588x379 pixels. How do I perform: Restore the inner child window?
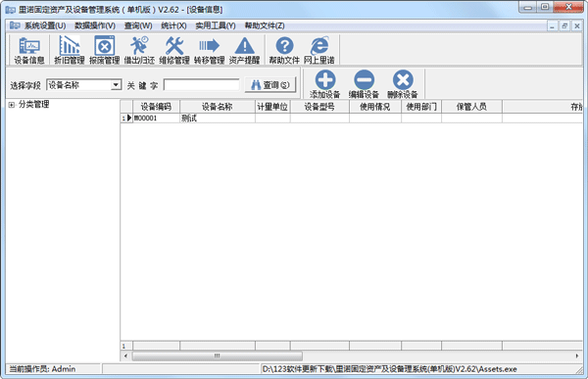coord(564,25)
